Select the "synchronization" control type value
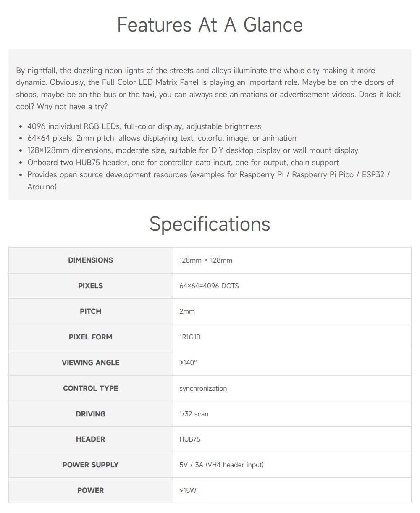 (203, 389)
